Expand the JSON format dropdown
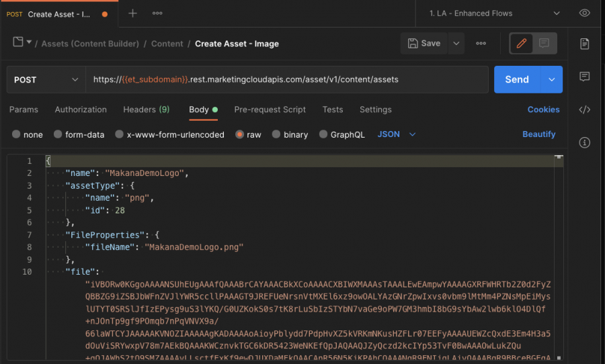Image resolution: width=605 pixels, height=364 pixels. pyautogui.click(x=397, y=134)
